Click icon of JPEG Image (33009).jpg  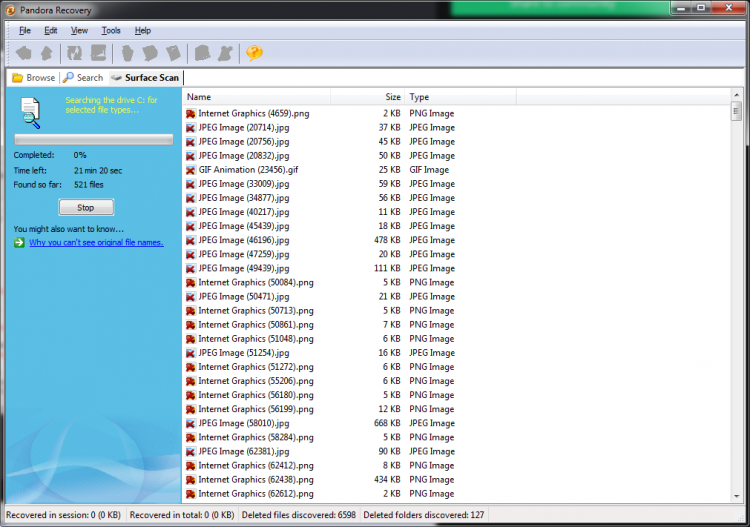point(191,184)
